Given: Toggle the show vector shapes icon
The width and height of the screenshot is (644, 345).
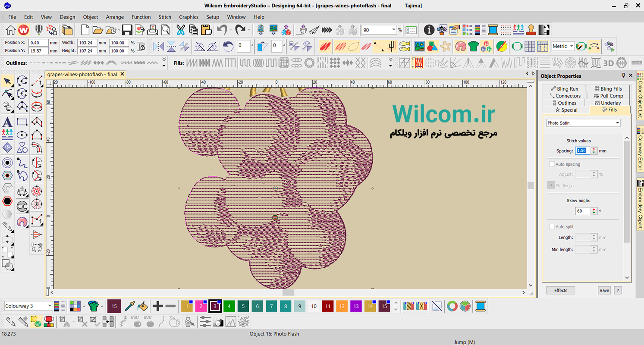Looking at the screenshot, I should [432, 46].
